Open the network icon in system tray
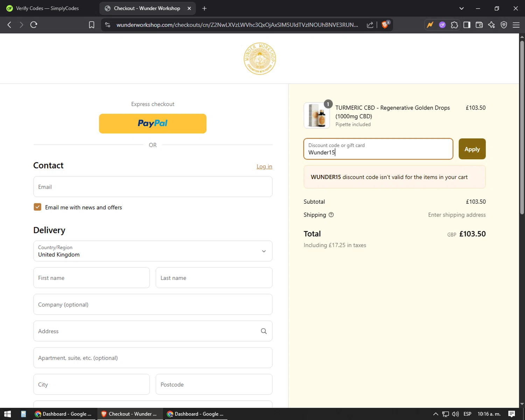 coord(446,414)
